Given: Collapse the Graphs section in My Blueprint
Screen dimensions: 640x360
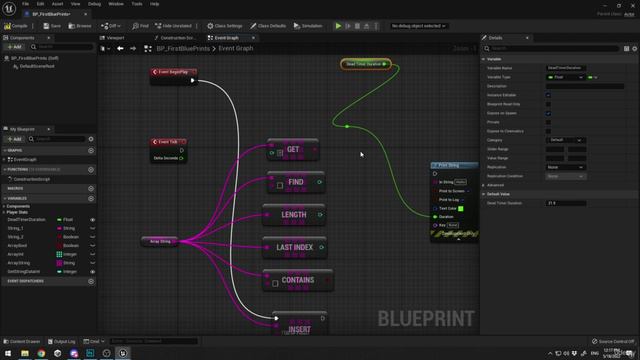Looking at the screenshot, I should [x=5, y=150].
